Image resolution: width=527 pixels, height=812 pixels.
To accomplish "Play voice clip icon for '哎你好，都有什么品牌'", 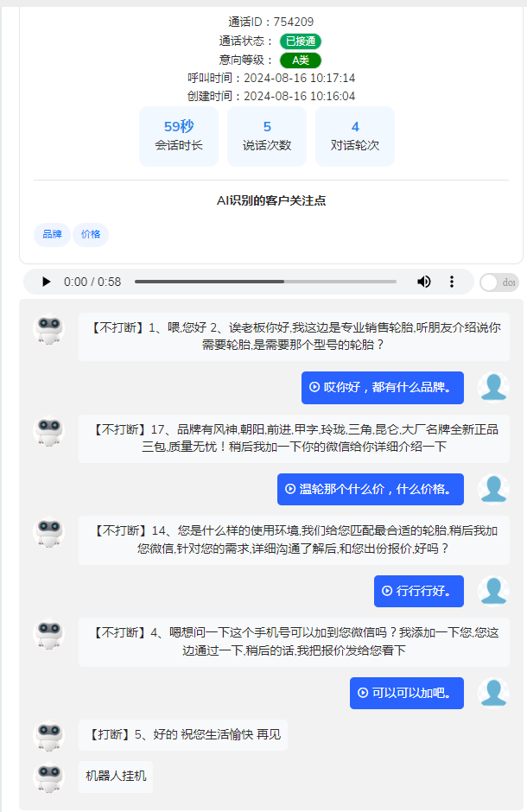I will click(x=314, y=387).
